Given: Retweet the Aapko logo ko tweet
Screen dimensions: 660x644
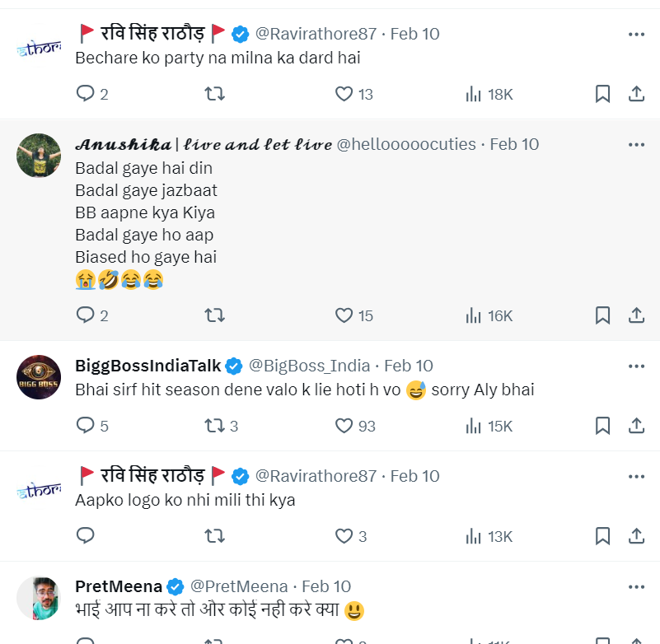Looking at the screenshot, I should click(x=214, y=536).
